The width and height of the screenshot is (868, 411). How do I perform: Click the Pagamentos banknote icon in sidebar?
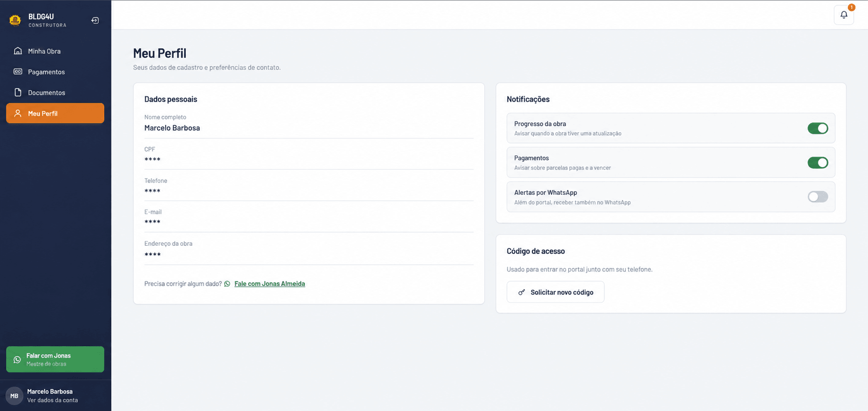click(x=18, y=71)
